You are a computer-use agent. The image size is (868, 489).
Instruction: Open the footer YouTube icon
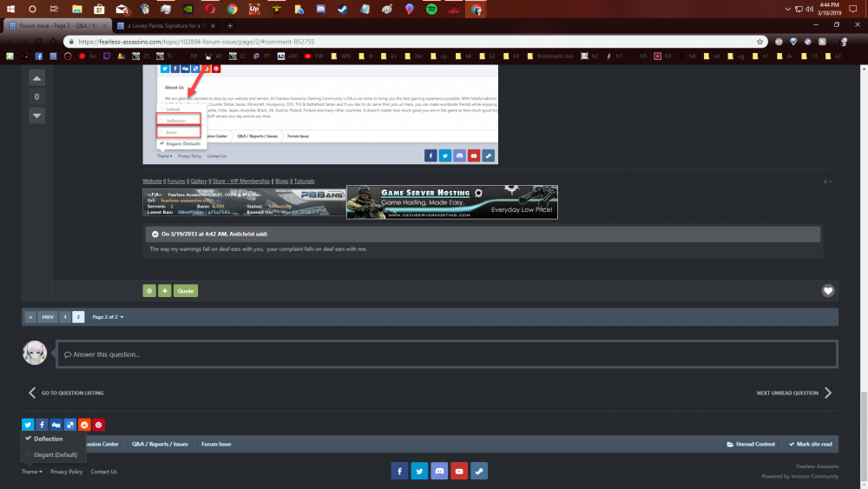point(459,472)
